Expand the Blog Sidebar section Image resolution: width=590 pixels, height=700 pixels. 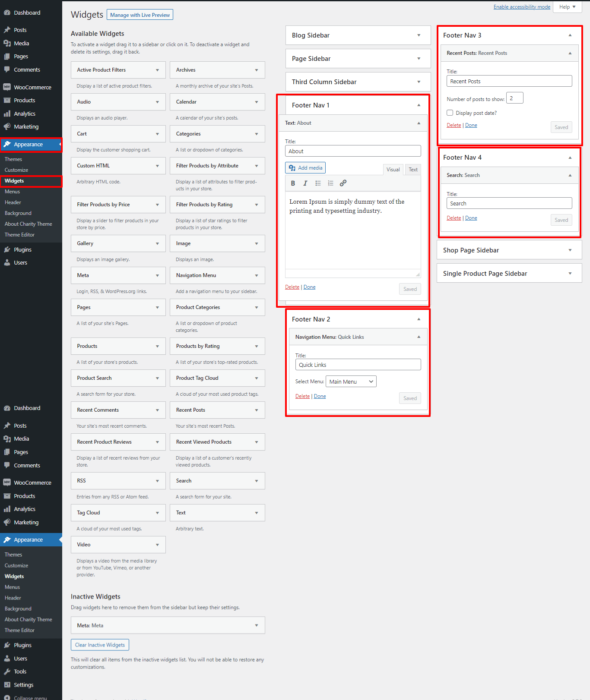click(x=419, y=35)
